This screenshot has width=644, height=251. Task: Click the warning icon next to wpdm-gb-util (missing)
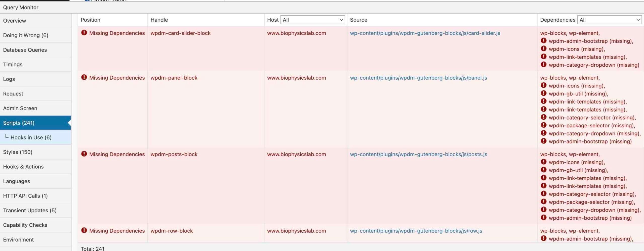(544, 93)
